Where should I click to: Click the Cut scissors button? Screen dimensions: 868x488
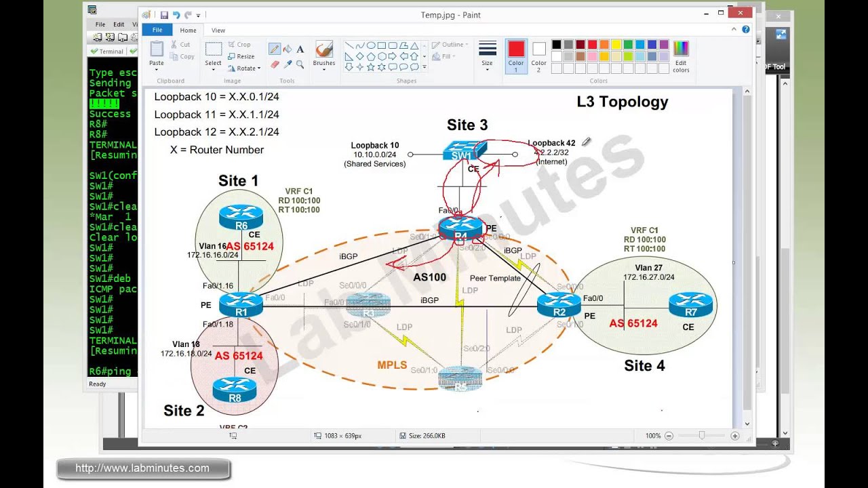tap(180, 45)
